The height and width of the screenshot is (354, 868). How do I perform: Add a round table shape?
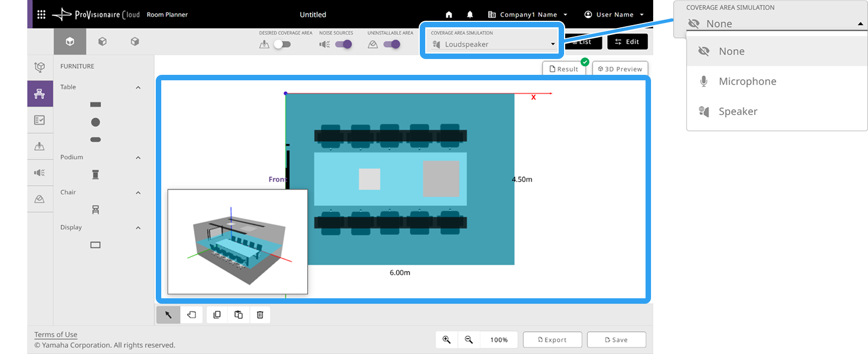click(96, 122)
